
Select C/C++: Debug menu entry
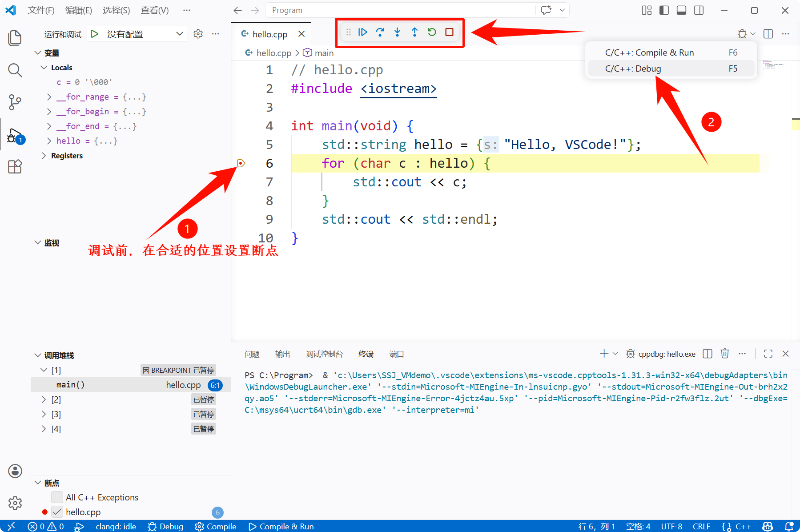pos(671,69)
